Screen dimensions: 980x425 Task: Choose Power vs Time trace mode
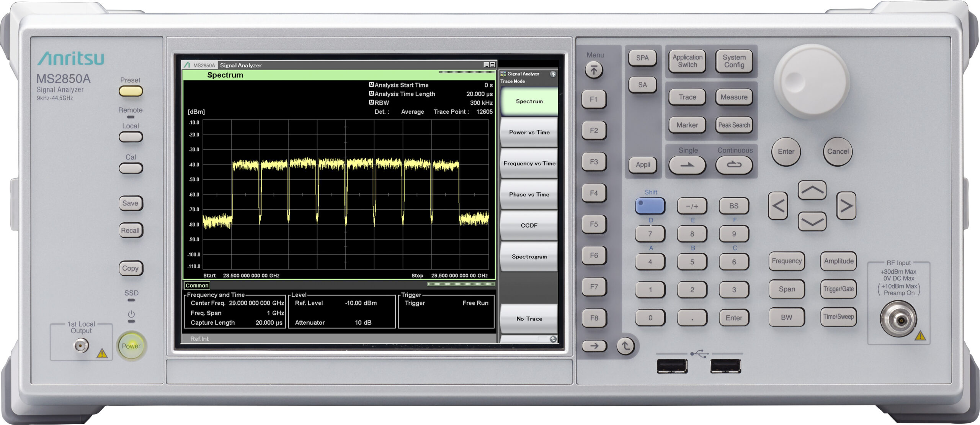529,133
